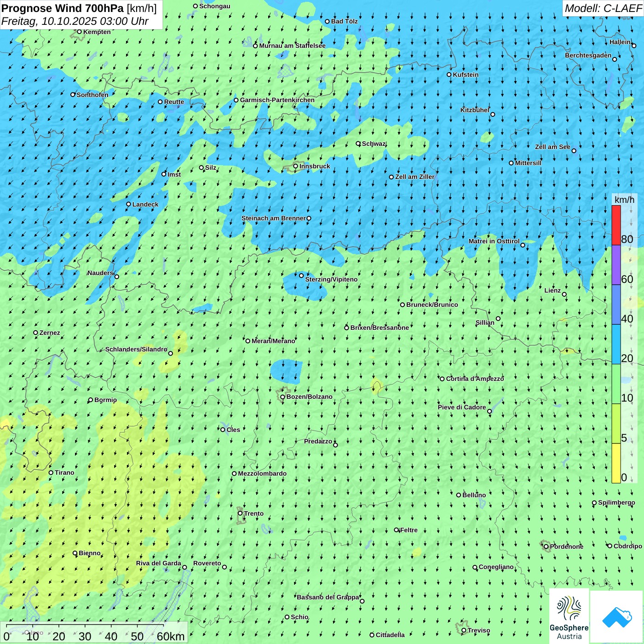Click the Treviso city marker
The image size is (644, 644).
[x=464, y=631]
